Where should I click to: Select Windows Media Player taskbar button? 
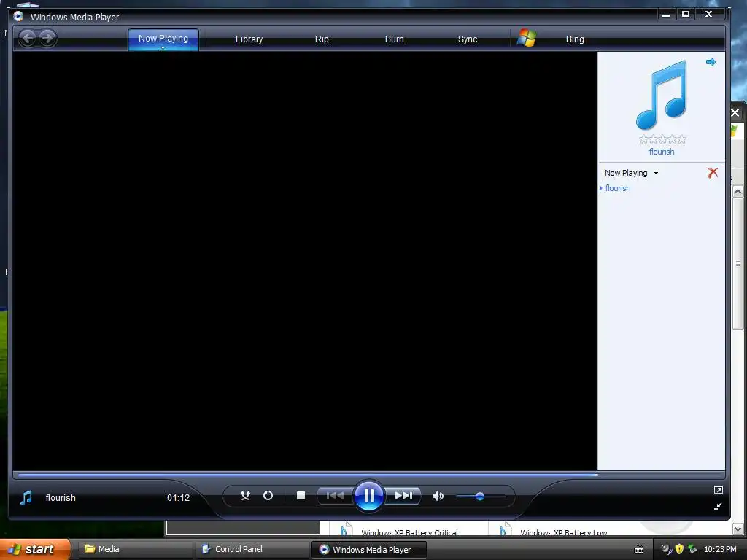coord(368,550)
